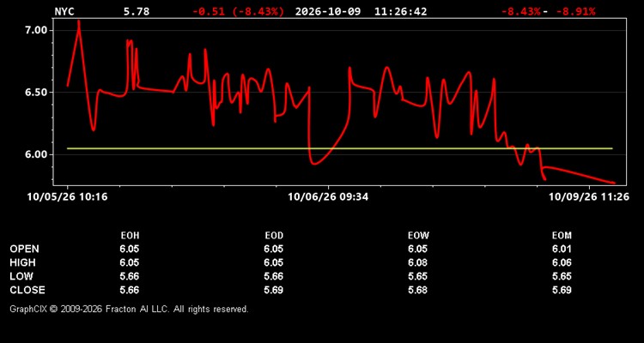Screen dimensions: 644x343
Task: Click the 11:26:42 timestamp in header
Action: click(400, 11)
